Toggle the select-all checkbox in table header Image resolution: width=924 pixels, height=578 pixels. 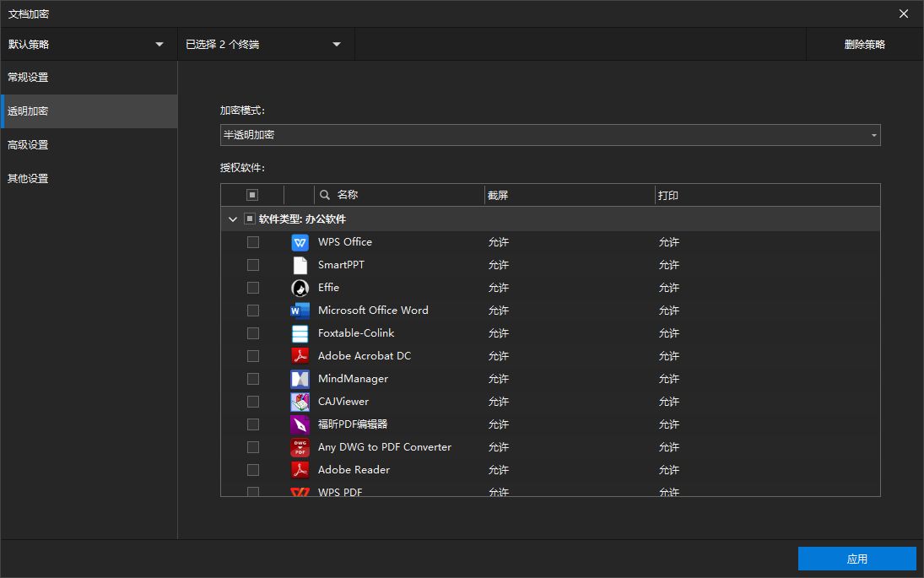point(252,195)
